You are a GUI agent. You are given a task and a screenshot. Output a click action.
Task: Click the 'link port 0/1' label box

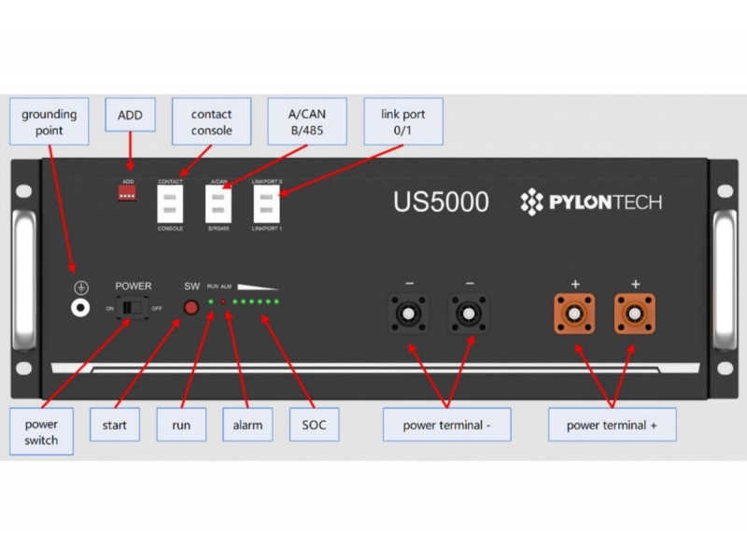pos(402,122)
